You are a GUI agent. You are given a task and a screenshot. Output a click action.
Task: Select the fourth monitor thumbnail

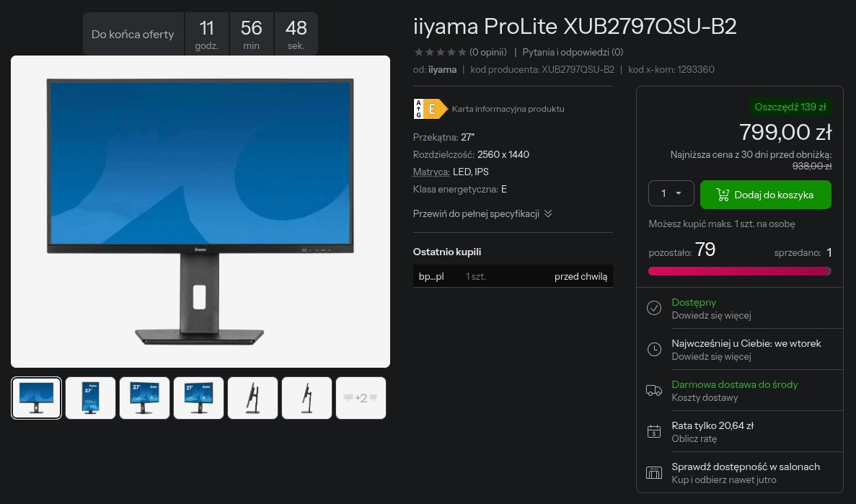click(199, 398)
